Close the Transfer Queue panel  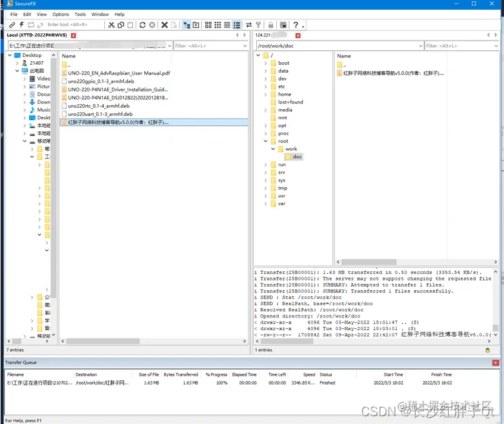click(496, 363)
